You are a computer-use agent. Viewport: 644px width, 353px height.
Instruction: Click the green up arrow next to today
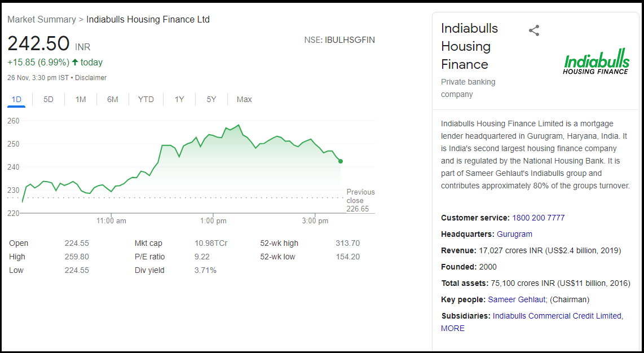[x=75, y=63]
